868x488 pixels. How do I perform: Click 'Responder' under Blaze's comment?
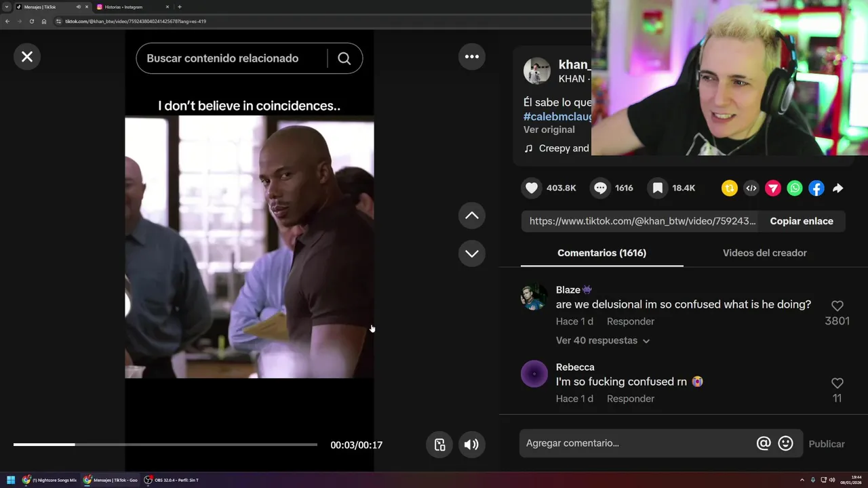pyautogui.click(x=631, y=321)
